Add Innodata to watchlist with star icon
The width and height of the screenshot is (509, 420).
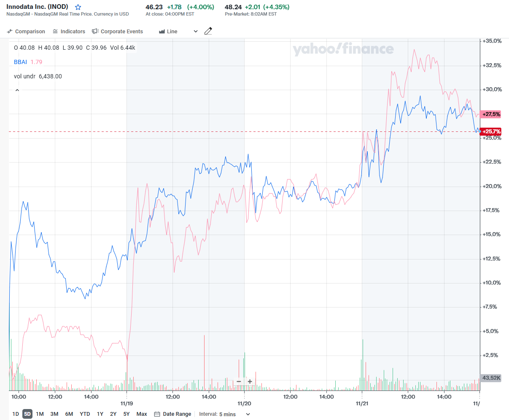(78, 7)
